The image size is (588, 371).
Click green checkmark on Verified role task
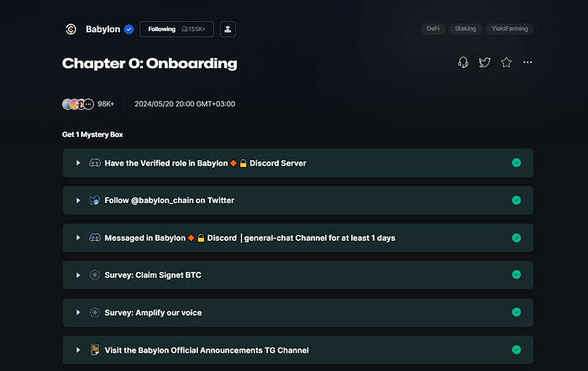[517, 163]
